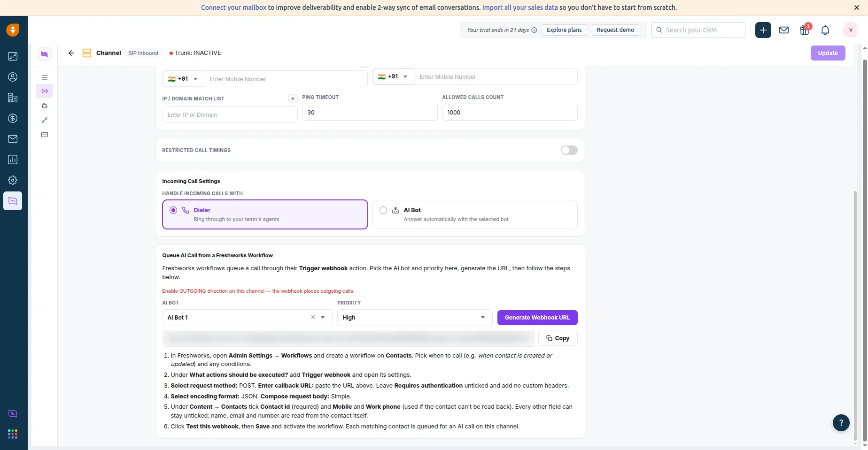This screenshot has height=450, width=868.
Task: Click the Search your CRM field
Action: tap(698, 30)
